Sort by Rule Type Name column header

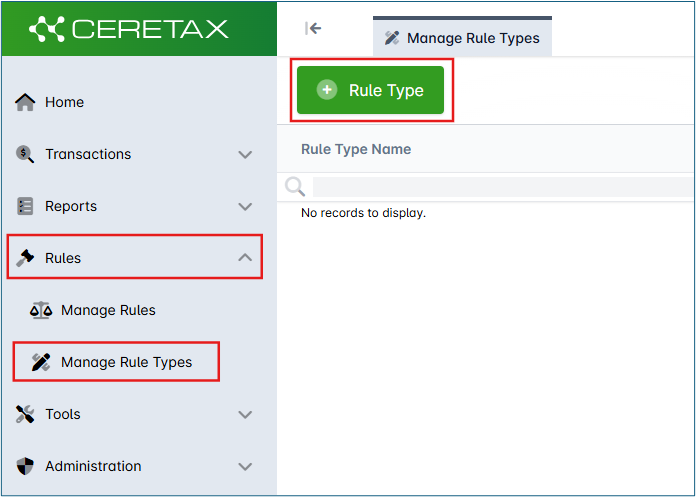356,149
